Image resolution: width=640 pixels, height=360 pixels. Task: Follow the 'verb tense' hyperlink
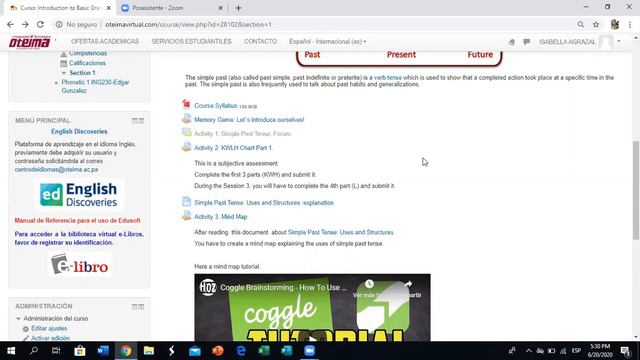pos(388,78)
